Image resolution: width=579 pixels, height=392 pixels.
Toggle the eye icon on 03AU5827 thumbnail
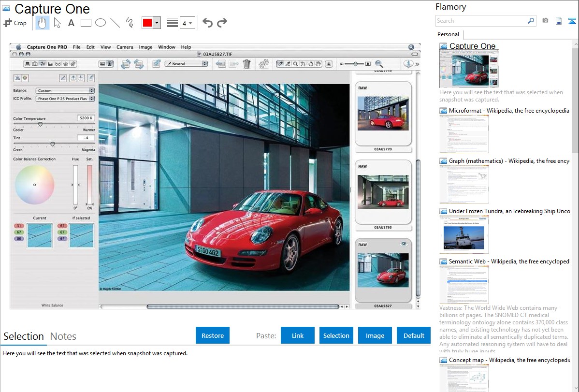coord(404,244)
